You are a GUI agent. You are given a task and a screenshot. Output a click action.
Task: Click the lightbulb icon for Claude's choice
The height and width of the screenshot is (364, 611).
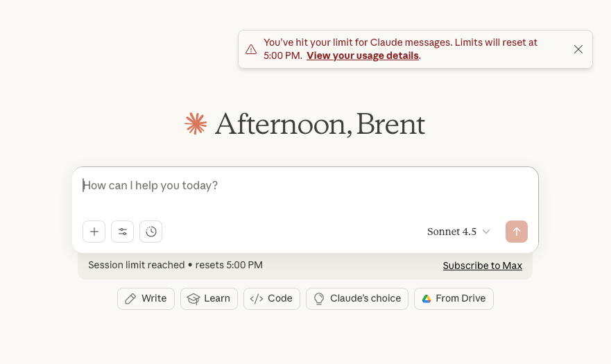pyautogui.click(x=319, y=299)
